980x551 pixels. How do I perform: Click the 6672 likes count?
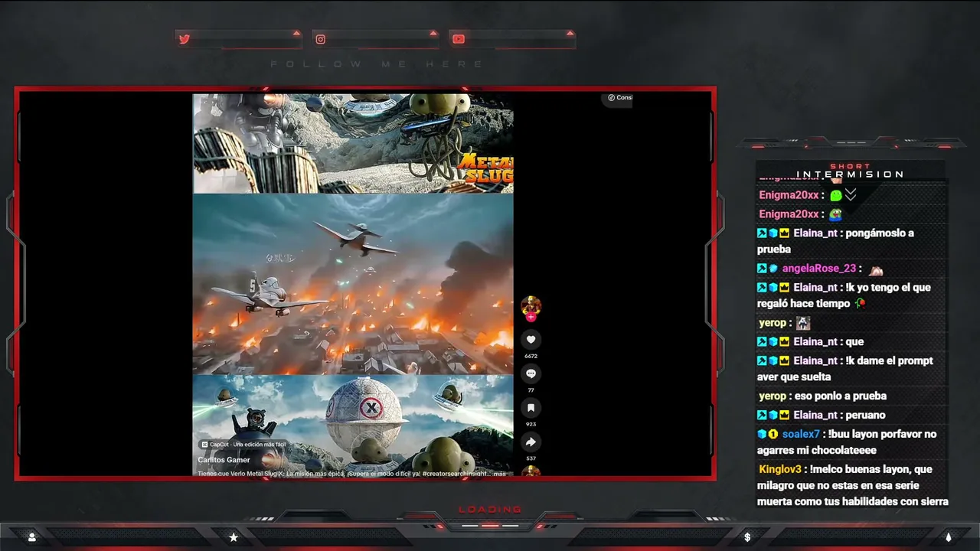pyautogui.click(x=531, y=356)
